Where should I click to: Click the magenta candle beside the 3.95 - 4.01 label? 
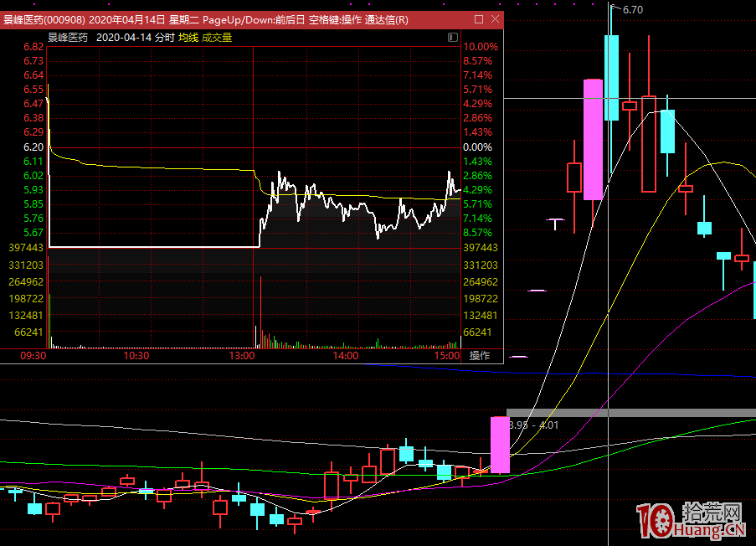[x=500, y=445]
